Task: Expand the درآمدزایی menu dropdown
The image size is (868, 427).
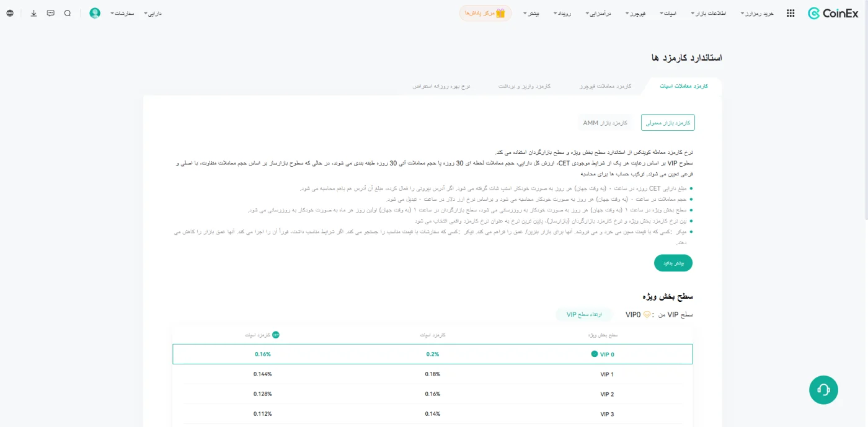Action: coord(598,13)
